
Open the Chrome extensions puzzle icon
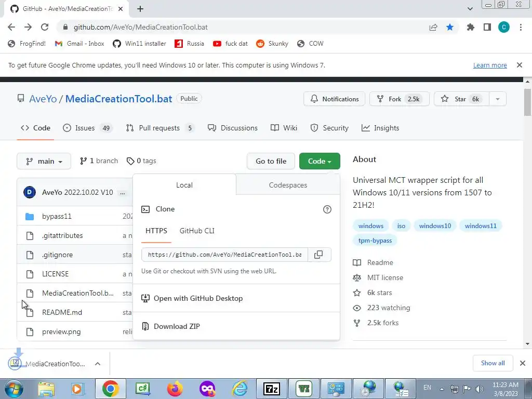tap(470, 27)
